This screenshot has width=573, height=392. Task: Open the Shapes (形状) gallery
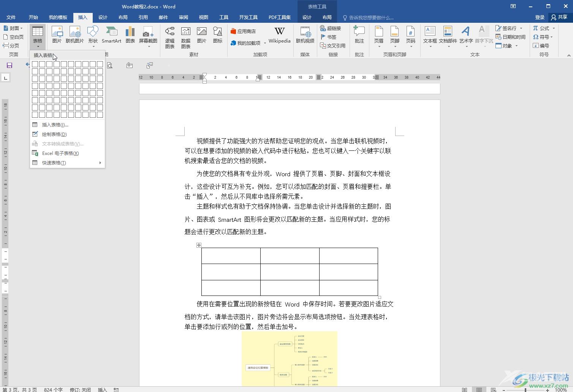pos(93,37)
